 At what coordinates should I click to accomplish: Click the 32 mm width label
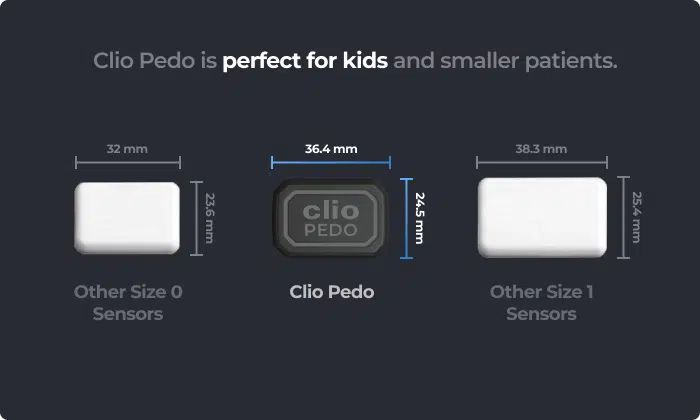point(127,149)
